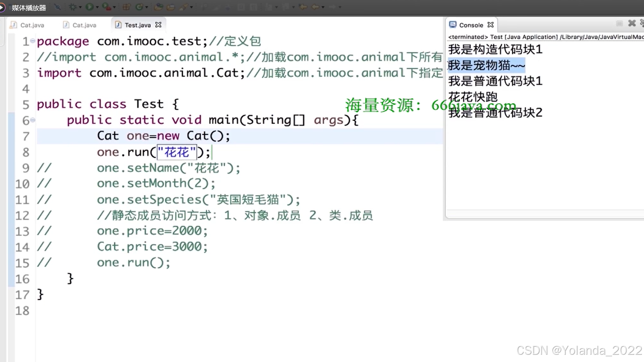Open the Debug dropdown arrow
Image resolution: width=644 pixels, height=362 pixels.
click(80, 7)
